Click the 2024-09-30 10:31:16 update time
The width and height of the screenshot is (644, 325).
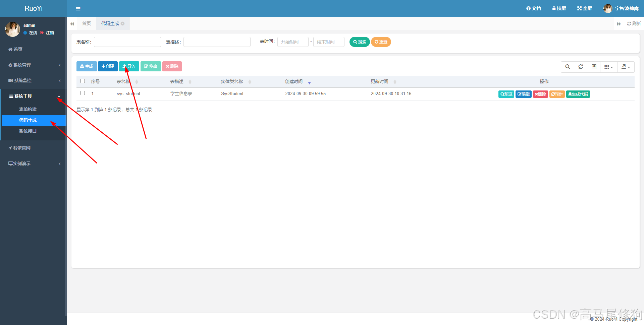391,94
